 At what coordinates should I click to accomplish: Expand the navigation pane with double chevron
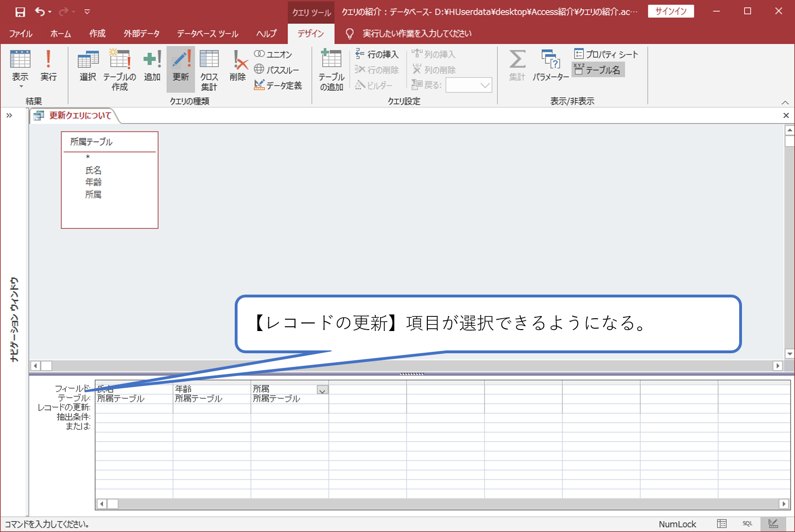[9, 115]
